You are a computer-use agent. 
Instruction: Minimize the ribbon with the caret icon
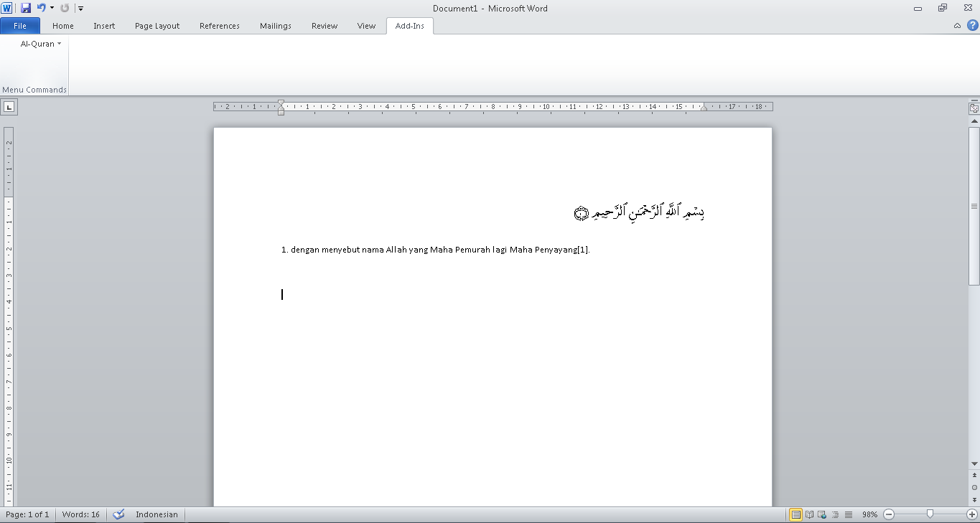coord(957,26)
